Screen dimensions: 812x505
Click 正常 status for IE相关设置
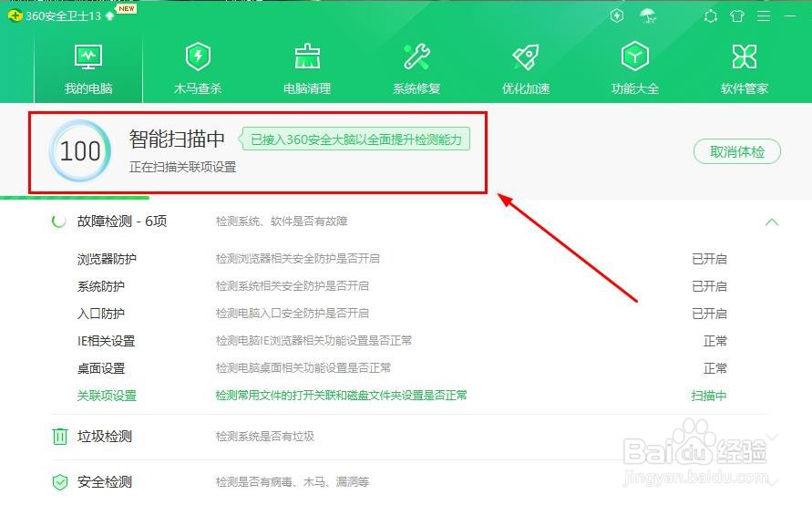(715, 341)
